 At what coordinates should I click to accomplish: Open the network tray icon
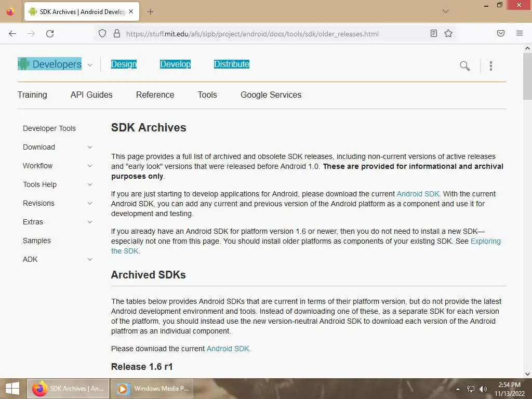point(471,389)
